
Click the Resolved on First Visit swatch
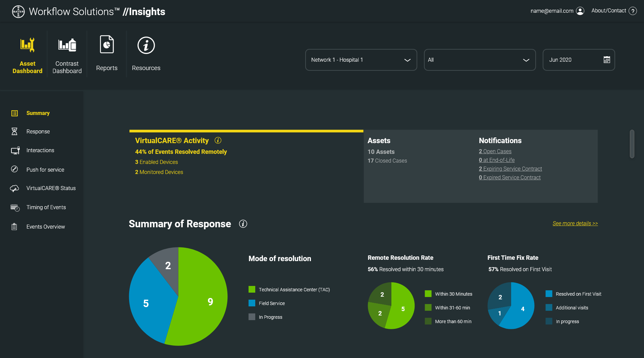549,294
